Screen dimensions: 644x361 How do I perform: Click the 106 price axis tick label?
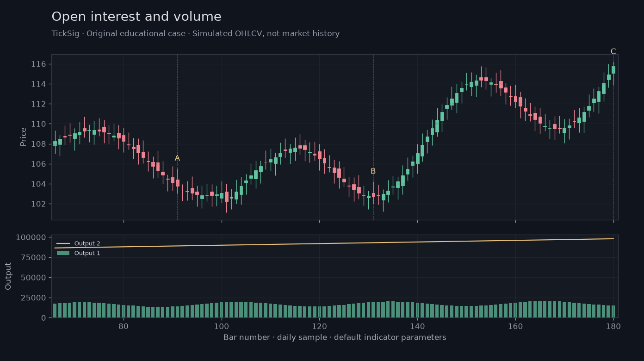click(39, 164)
